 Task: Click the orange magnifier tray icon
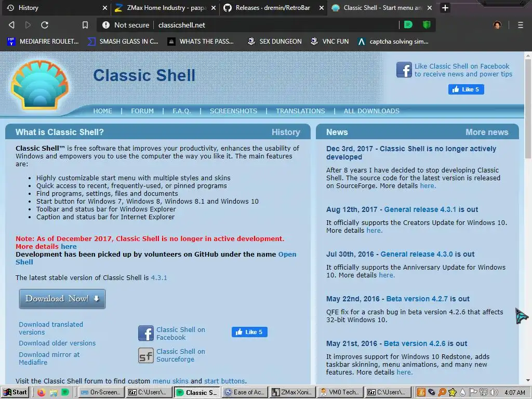[x=442, y=392]
